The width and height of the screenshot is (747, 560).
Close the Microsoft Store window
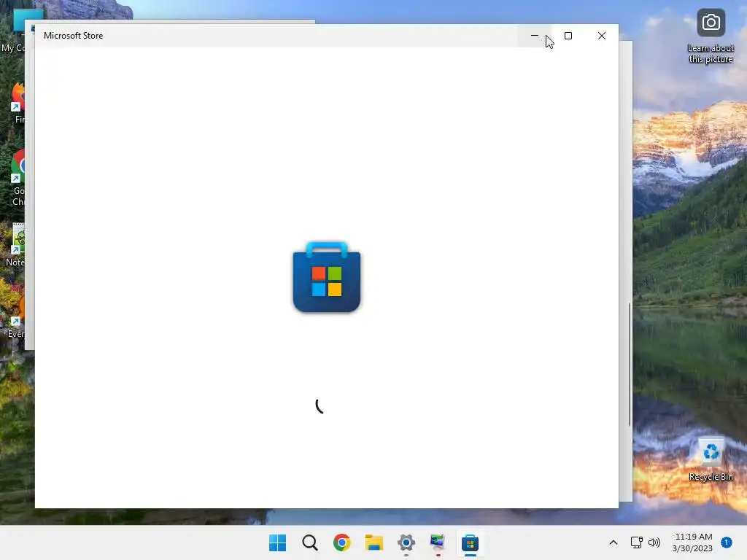[602, 36]
